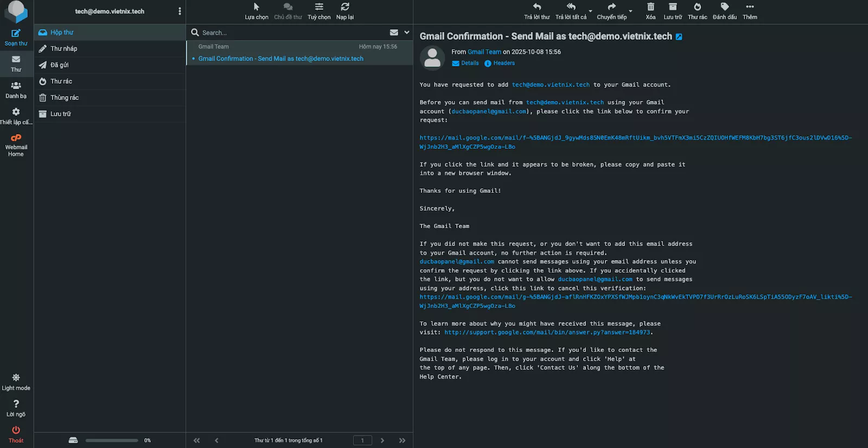Image resolution: width=868 pixels, height=448 pixels.
Task: Mark email as spam with Thư rác toolbar icon
Action: [x=697, y=7]
